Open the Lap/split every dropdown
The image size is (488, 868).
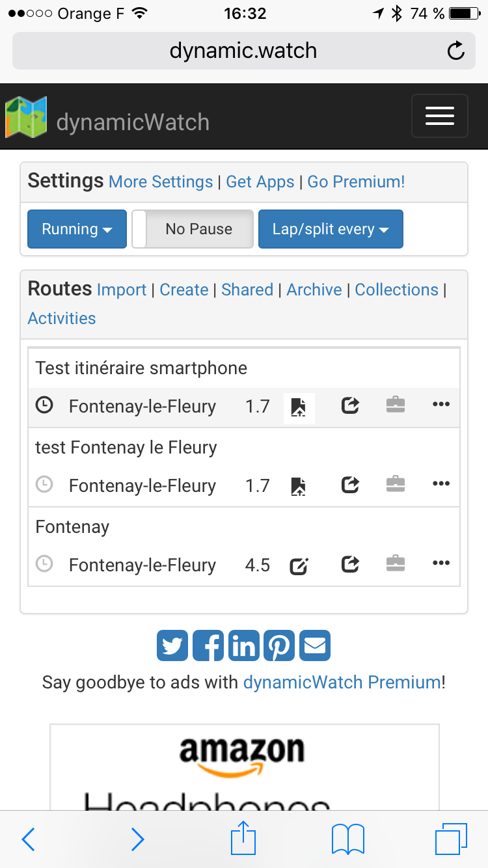331,229
